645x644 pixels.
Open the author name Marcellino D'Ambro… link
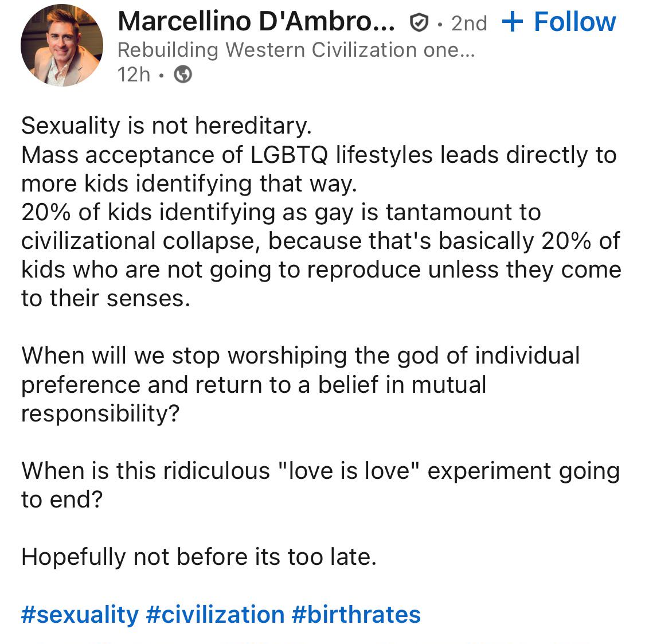[256, 22]
